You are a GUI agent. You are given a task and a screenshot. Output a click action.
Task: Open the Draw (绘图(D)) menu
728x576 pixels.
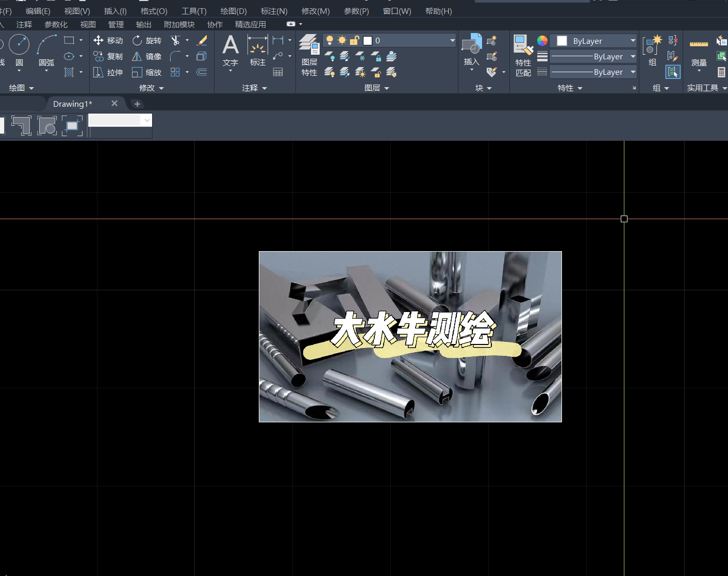pos(233,11)
